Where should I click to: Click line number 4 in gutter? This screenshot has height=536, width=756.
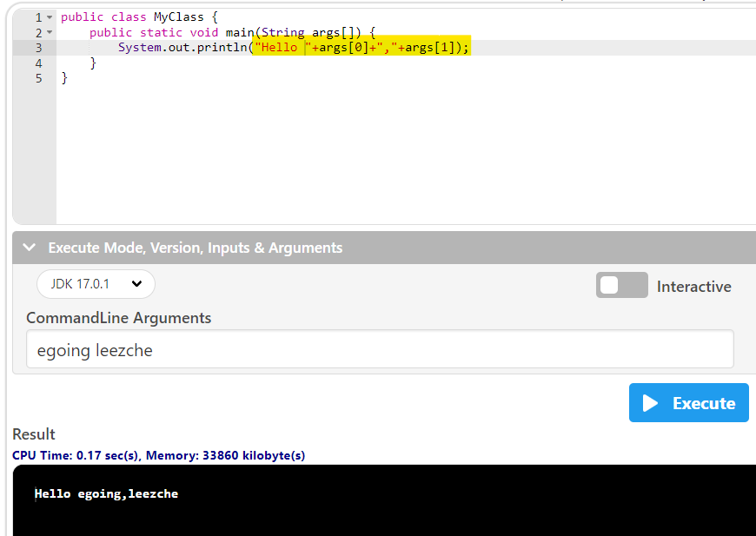pyautogui.click(x=38, y=63)
